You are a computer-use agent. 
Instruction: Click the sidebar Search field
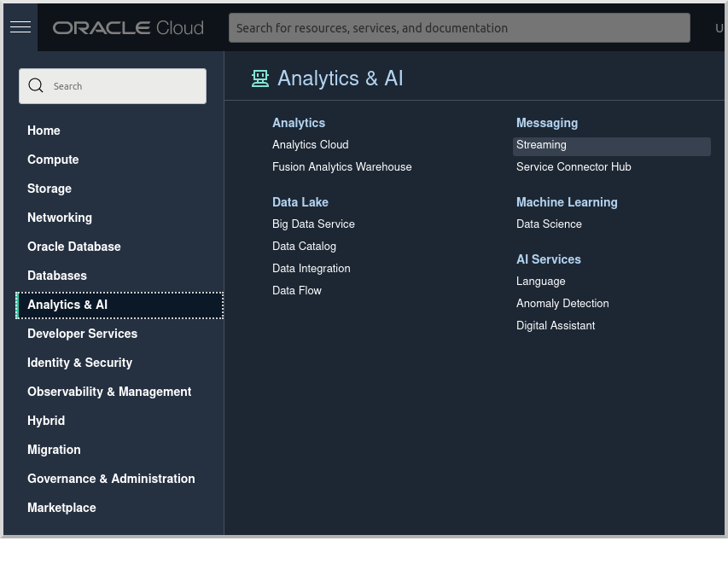point(113,86)
